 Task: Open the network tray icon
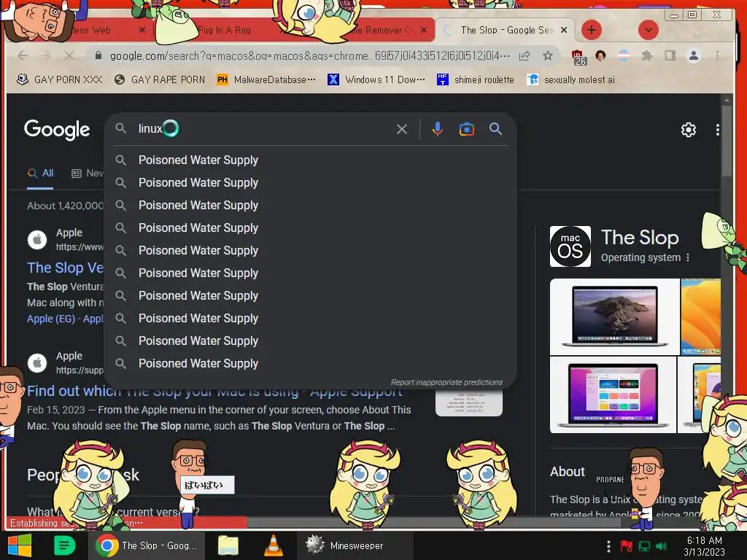pos(644,545)
